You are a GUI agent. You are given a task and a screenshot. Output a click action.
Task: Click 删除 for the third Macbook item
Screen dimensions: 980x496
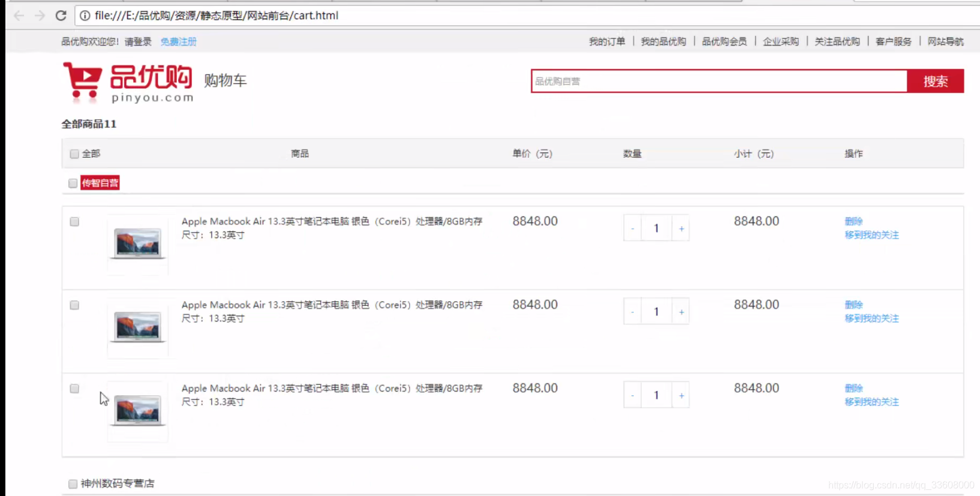[853, 388]
